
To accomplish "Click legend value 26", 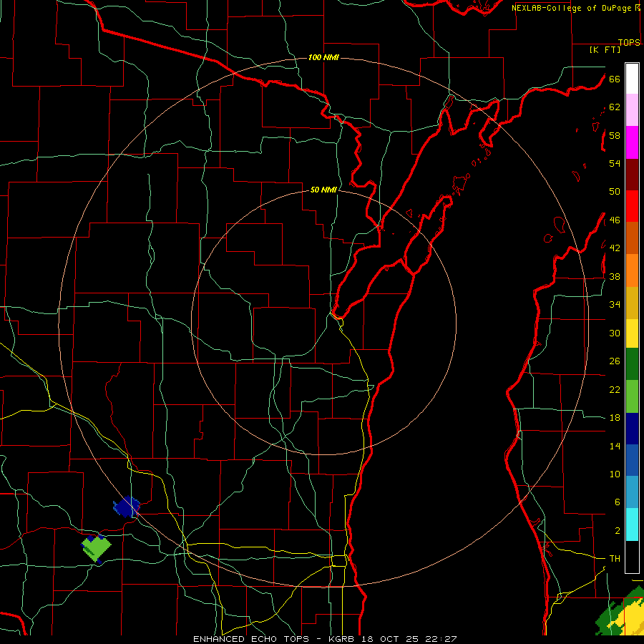I will (x=615, y=361).
